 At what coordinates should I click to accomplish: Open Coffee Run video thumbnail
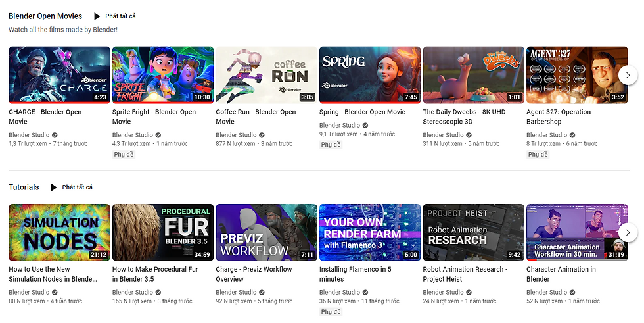click(267, 75)
